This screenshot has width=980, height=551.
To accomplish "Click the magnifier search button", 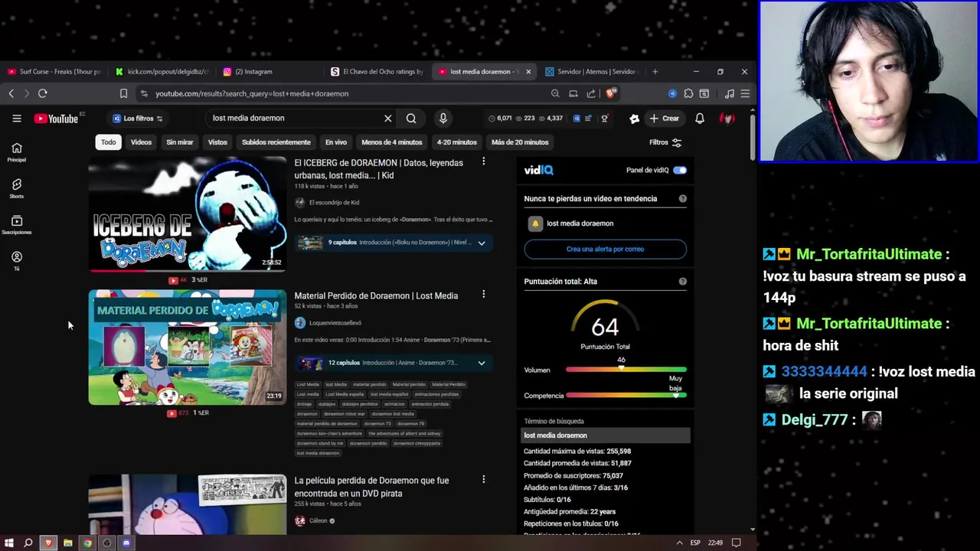I will [411, 118].
